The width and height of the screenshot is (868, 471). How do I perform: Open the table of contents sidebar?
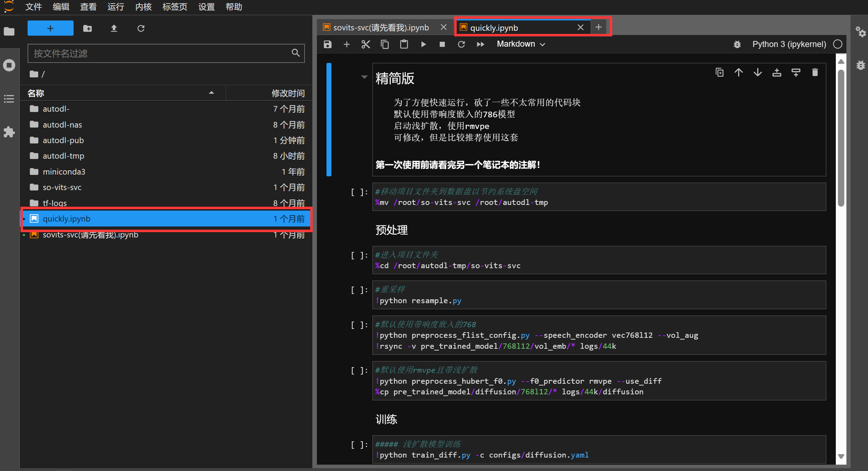(x=9, y=99)
